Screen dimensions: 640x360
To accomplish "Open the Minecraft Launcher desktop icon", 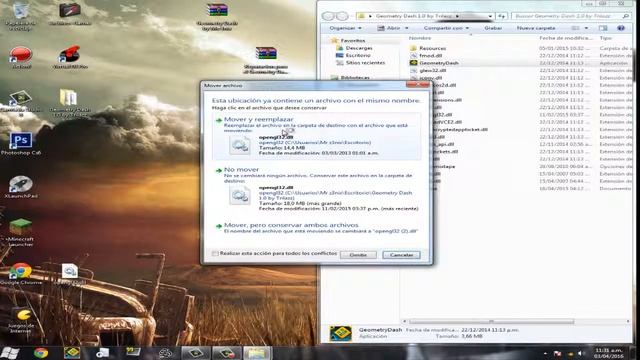I will click(20, 232).
